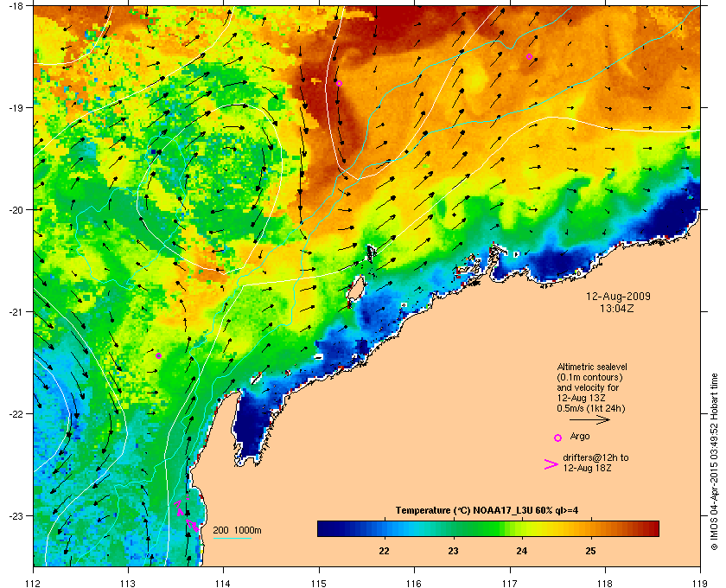The width and height of the screenshot is (726, 588).
Task: Click the longitude axis label 118
Action: [605, 584]
